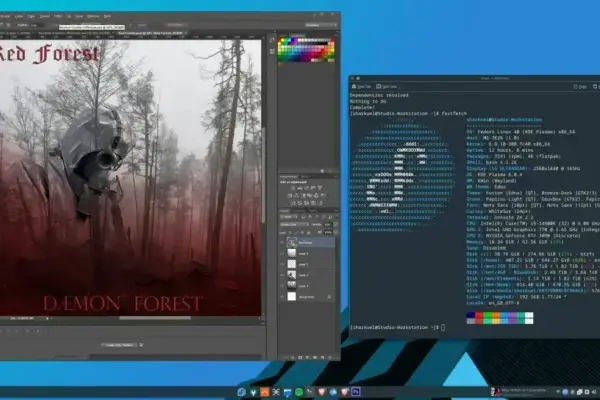Screen dimensions: 600x400
Task: Click the canvas horizontal scrollbar
Action: point(155,318)
